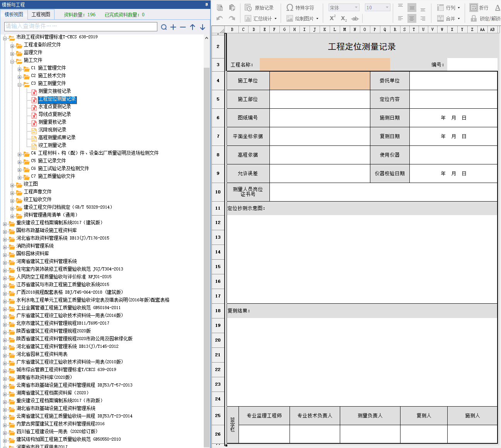The height and width of the screenshot is (448, 501).
Task: Click the paste clipboard icon
Action: (232, 7)
